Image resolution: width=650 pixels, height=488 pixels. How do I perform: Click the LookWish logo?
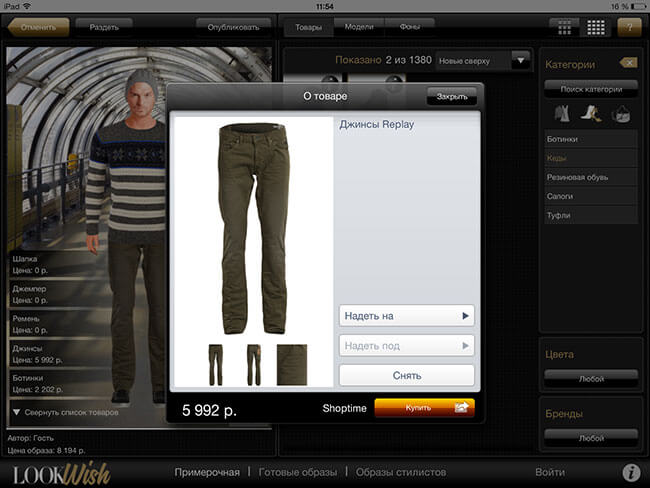click(x=62, y=473)
